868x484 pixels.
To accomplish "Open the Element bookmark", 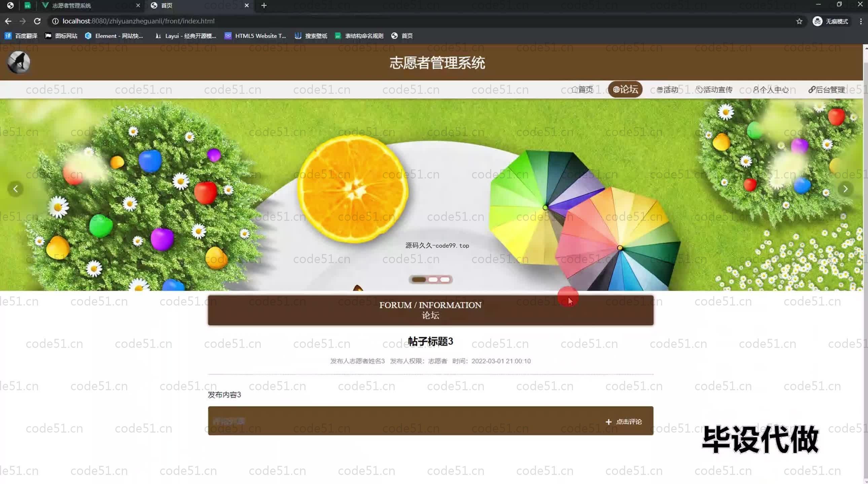I will coord(114,36).
